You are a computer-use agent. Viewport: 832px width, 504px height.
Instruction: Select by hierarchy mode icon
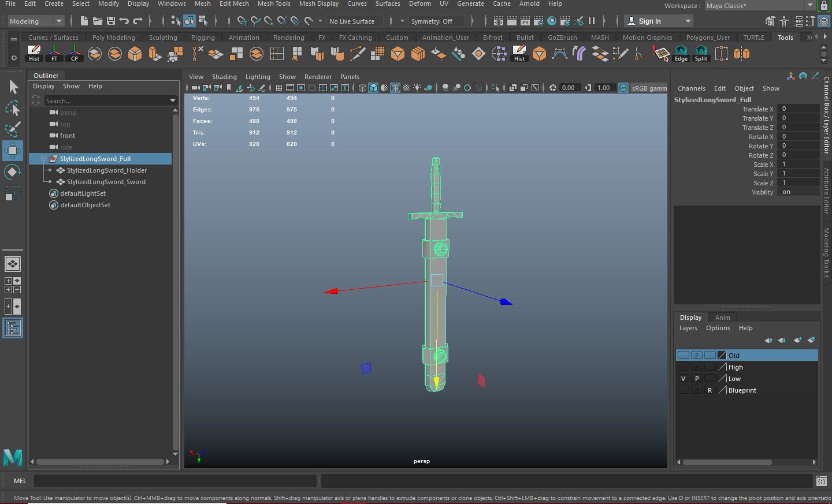click(176, 21)
